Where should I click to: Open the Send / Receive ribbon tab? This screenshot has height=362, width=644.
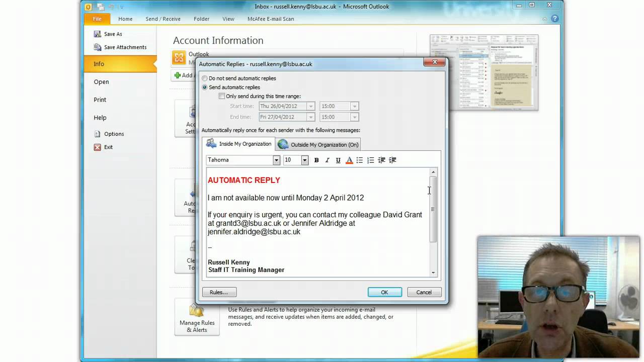(163, 19)
